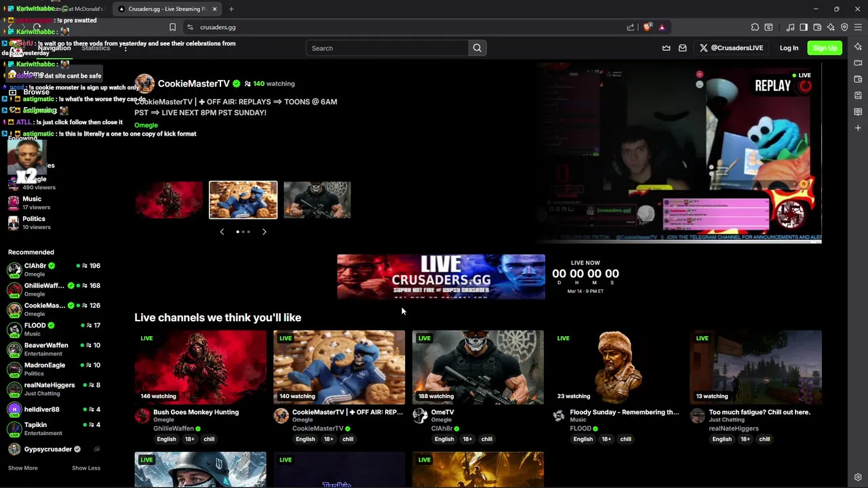
Task: Open the media control music-note icon
Action: pyautogui.click(x=791, y=27)
